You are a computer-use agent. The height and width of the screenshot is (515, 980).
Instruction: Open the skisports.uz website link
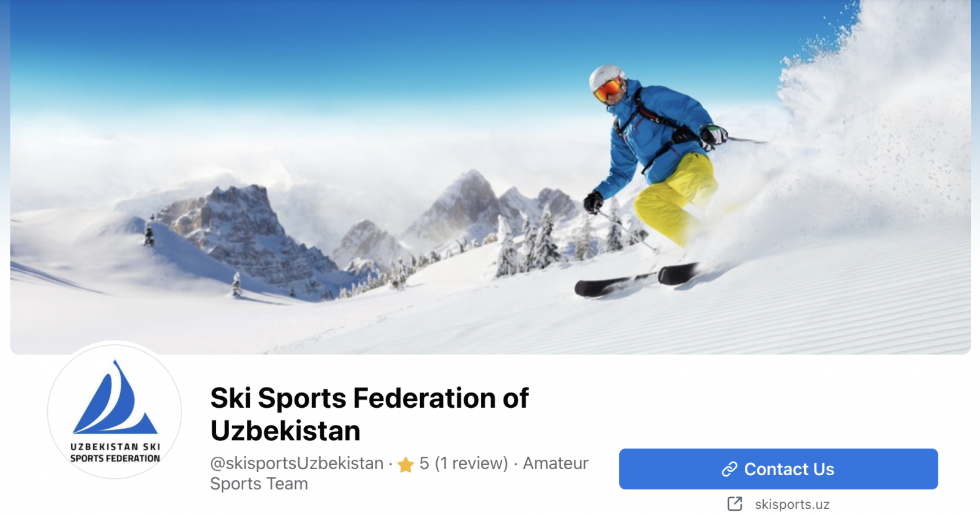click(x=792, y=505)
